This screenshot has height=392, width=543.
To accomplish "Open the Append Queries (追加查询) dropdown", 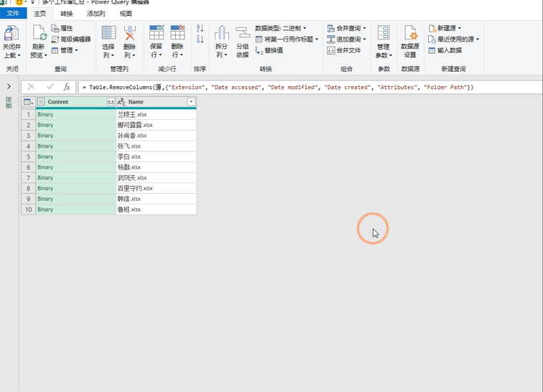I will pyautogui.click(x=346, y=39).
